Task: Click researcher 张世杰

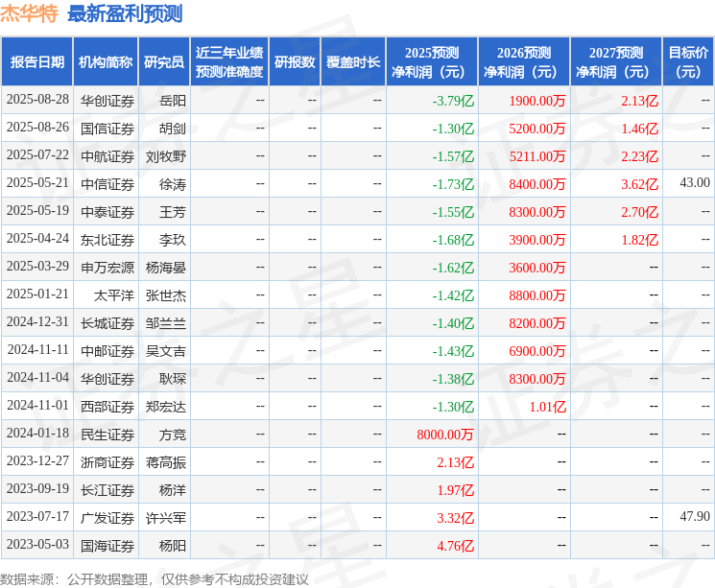Action: [165, 295]
